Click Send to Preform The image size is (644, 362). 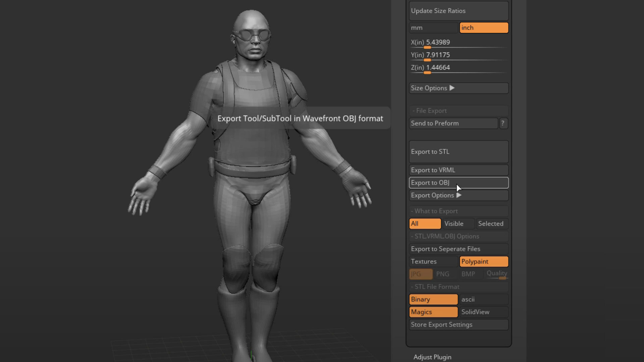[x=453, y=123]
